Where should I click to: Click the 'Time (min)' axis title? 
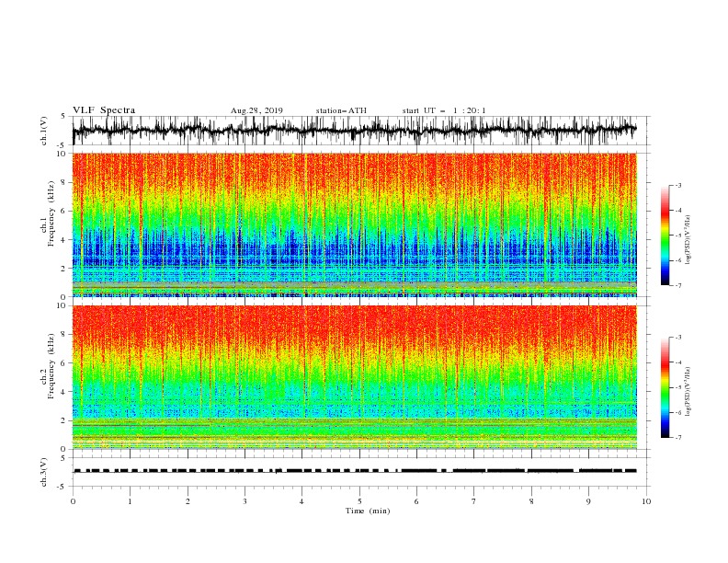pos(368,511)
